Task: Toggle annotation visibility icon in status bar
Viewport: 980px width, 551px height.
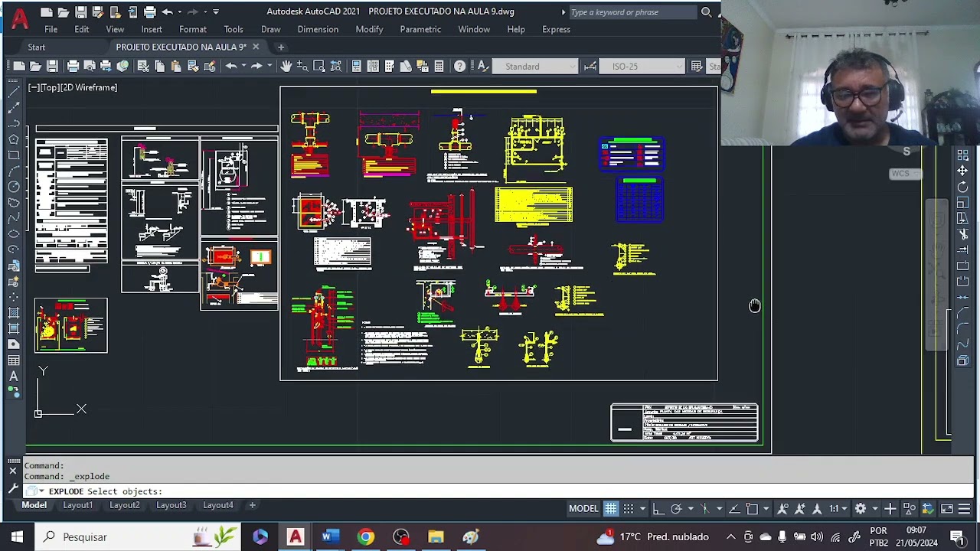Action: coord(782,508)
